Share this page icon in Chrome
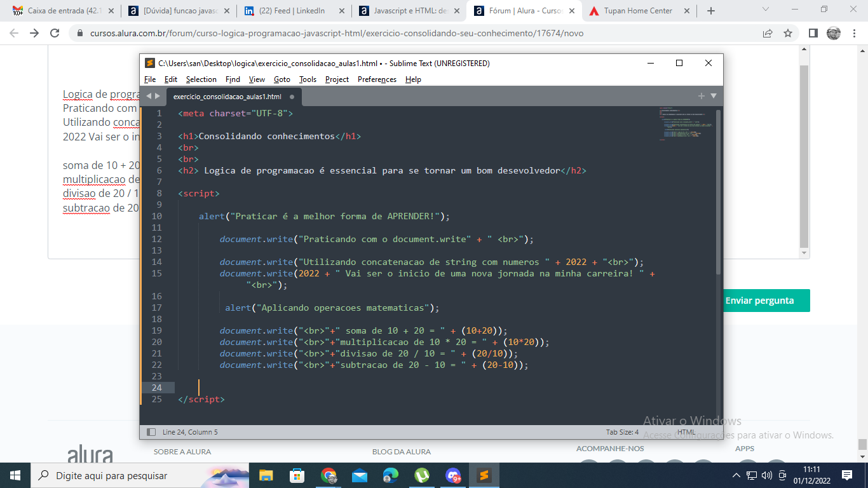 click(768, 33)
